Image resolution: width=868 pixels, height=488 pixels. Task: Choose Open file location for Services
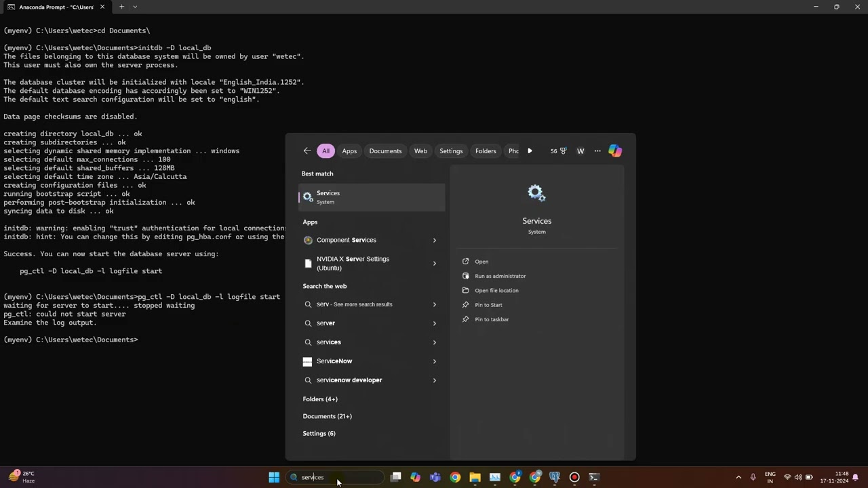tap(490, 290)
